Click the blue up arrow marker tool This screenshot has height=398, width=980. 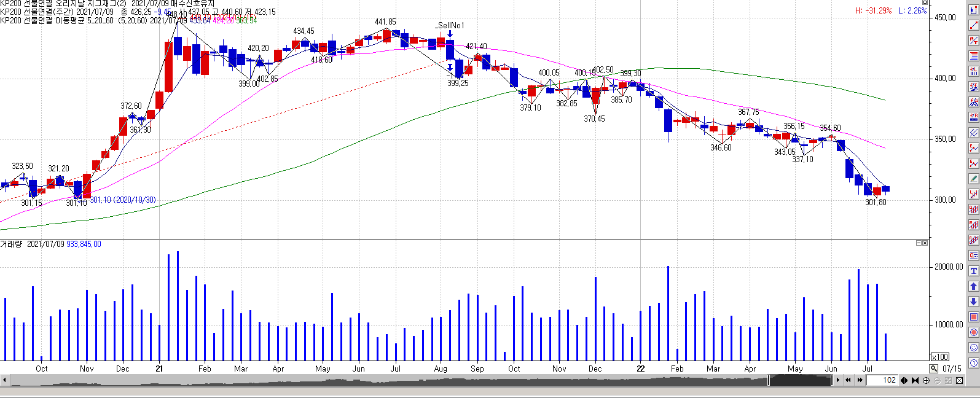click(x=973, y=286)
